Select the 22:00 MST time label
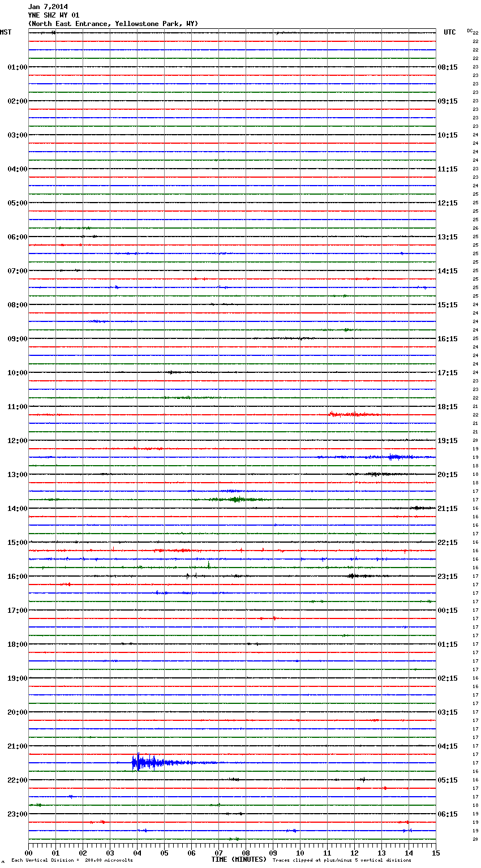The height and width of the screenshot is (868, 481). point(18,780)
